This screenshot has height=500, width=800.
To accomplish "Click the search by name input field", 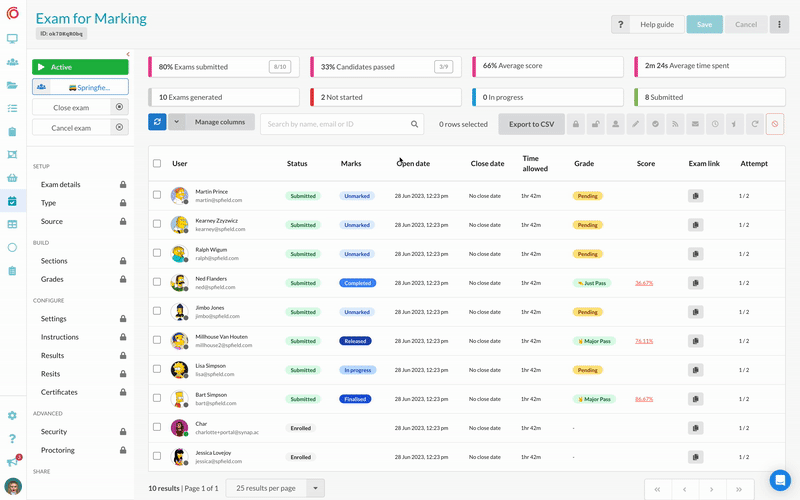I will click(x=334, y=124).
